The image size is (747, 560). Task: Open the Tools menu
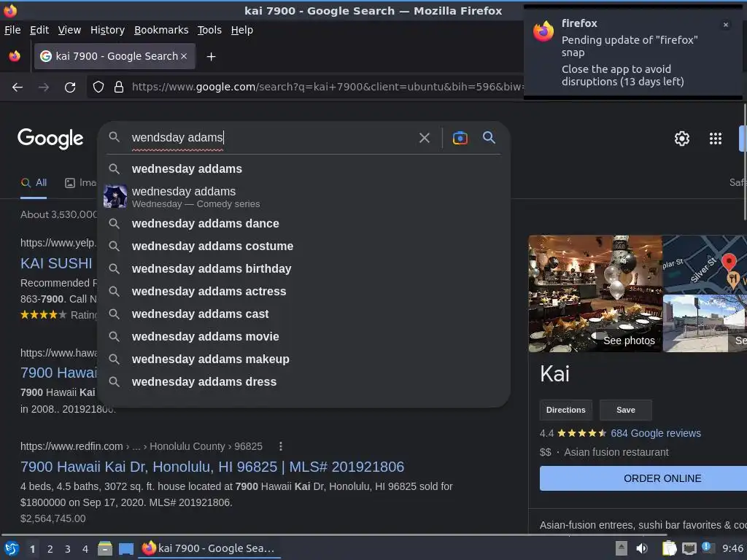(x=209, y=30)
